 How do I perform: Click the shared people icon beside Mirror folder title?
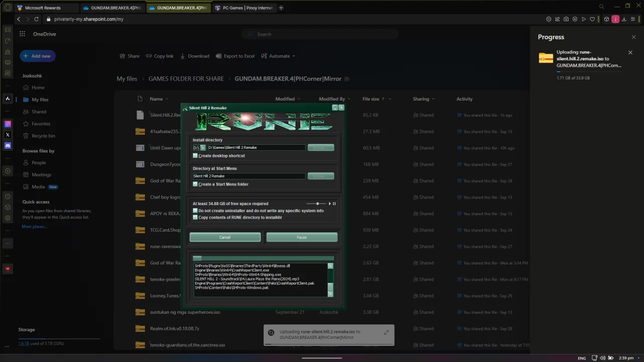347,79
